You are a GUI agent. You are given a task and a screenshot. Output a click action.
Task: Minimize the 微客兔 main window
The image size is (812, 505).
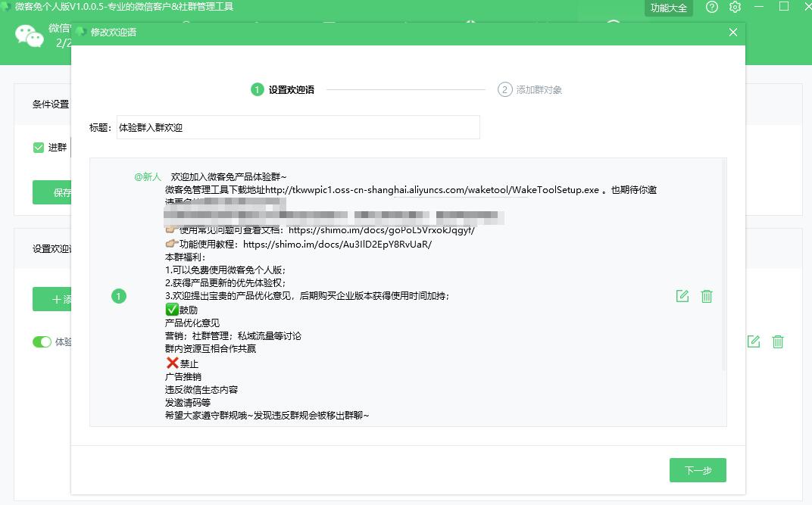click(x=759, y=7)
